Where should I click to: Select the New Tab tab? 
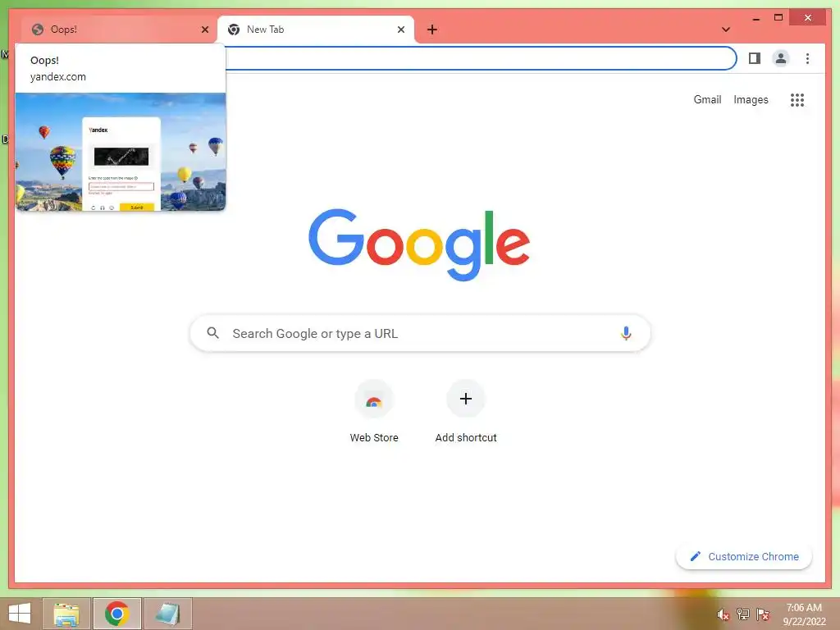pos(316,30)
